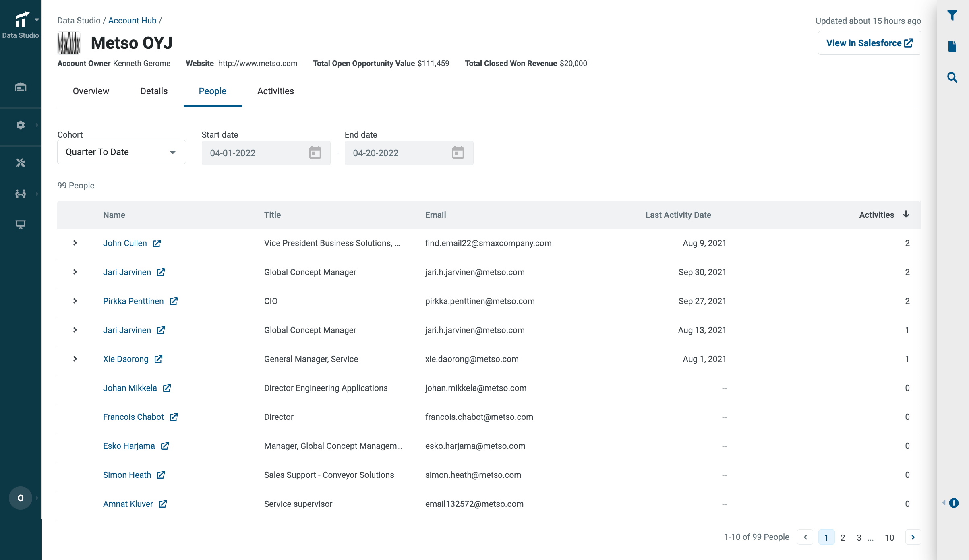Open the Cohort Quarter To Date dropdown

(x=122, y=152)
